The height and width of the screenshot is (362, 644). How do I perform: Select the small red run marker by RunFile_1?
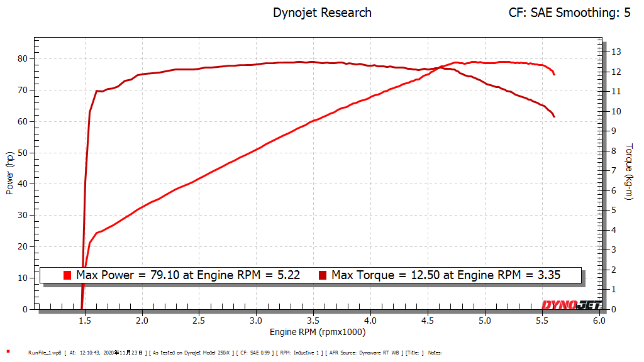point(8,352)
